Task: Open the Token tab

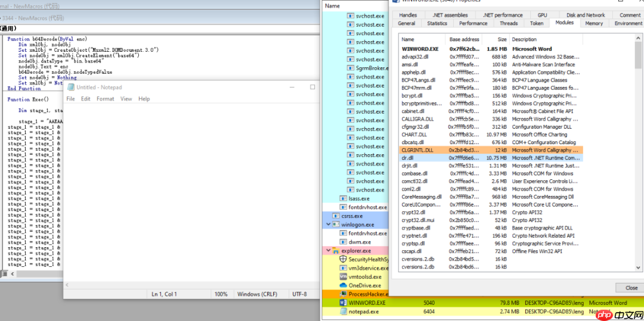Action: click(537, 23)
